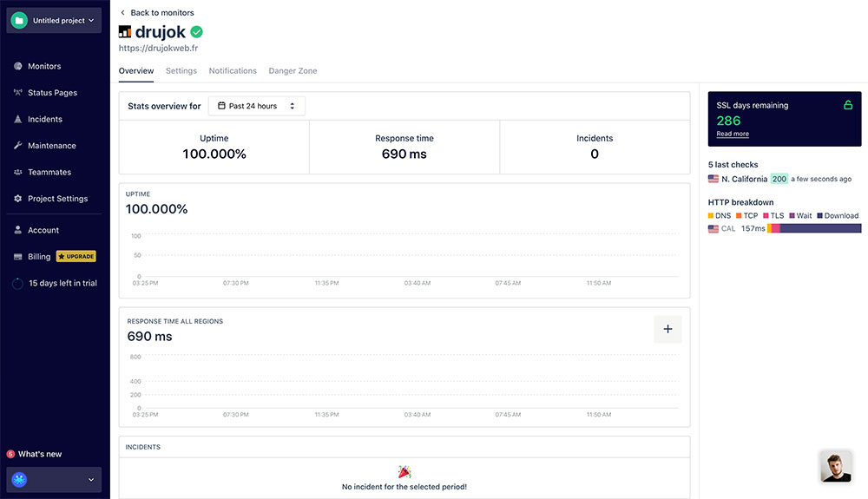Image resolution: width=868 pixels, height=499 pixels.
Task: Click the Download legend color swatch
Action: (820, 216)
